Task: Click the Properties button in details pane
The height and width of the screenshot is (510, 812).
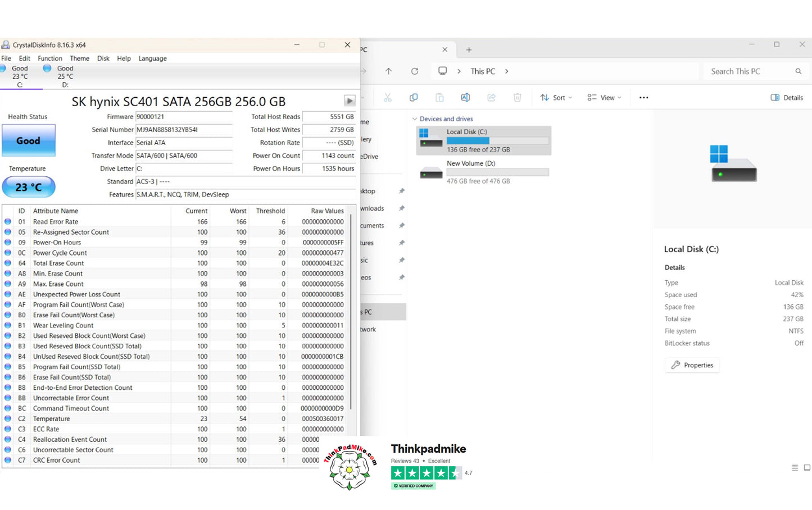Action: point(692,365)
